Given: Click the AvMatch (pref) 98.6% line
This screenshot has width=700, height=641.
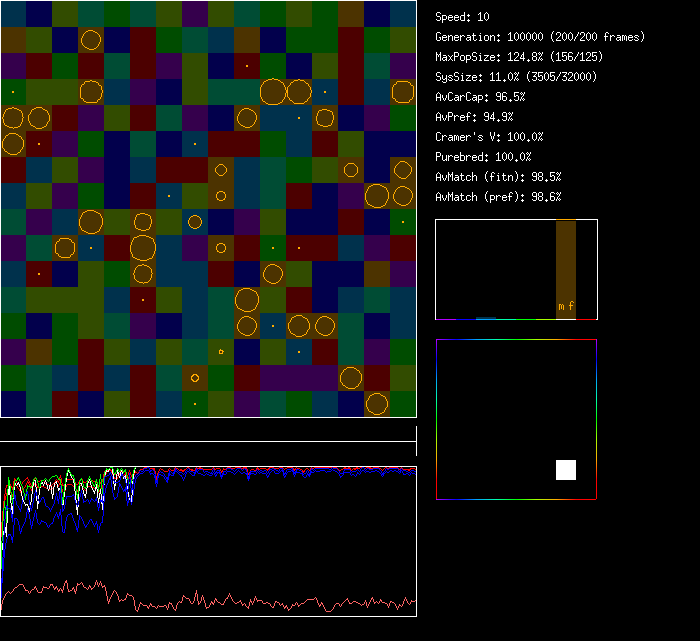Looking at the screenshot, I should (x=498, y=197).
